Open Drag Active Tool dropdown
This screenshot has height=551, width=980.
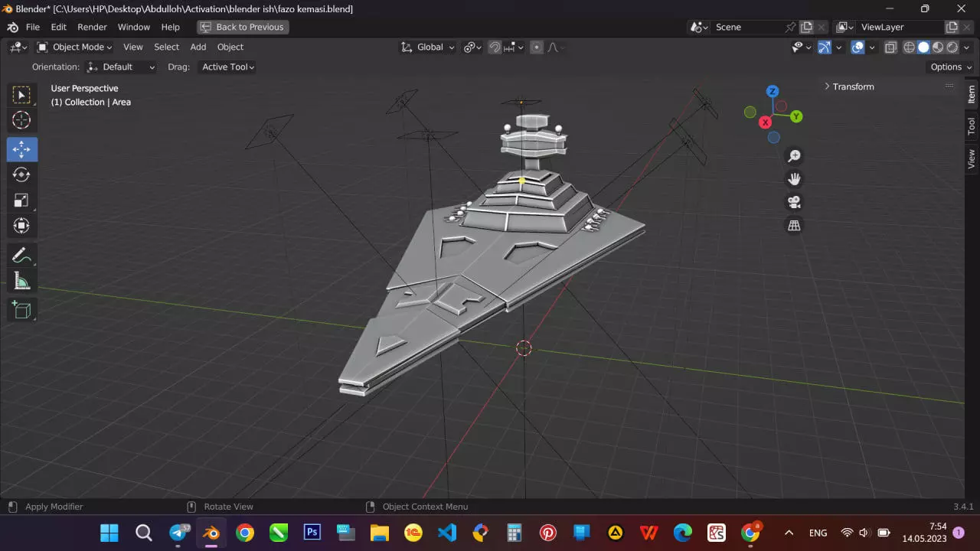tap(228, 67)
